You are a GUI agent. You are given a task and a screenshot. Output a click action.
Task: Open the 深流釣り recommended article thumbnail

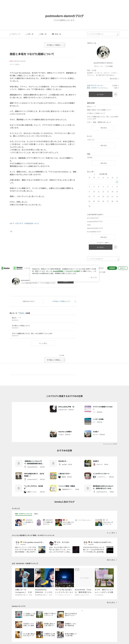coord(88,463)
